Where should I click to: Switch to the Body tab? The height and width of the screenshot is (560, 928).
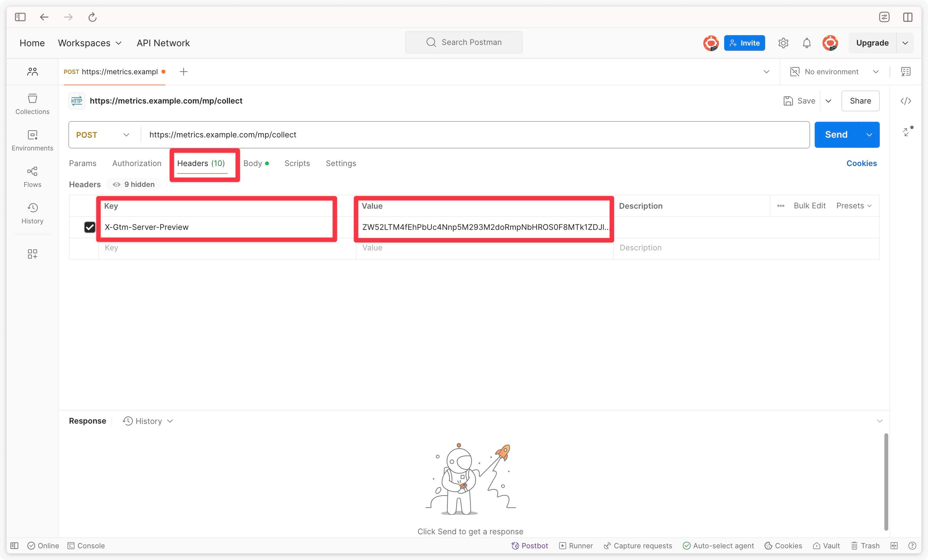(256, 163)
